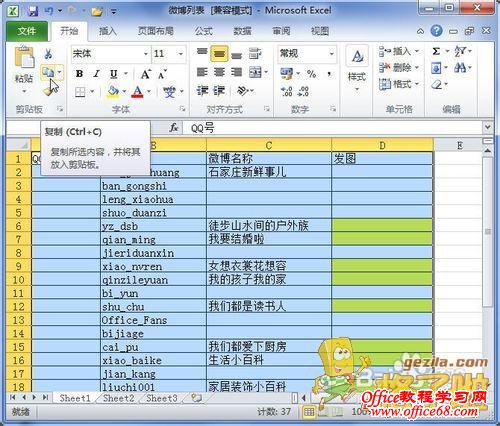
Task: Click the Fill down icon
Action: 436,68
